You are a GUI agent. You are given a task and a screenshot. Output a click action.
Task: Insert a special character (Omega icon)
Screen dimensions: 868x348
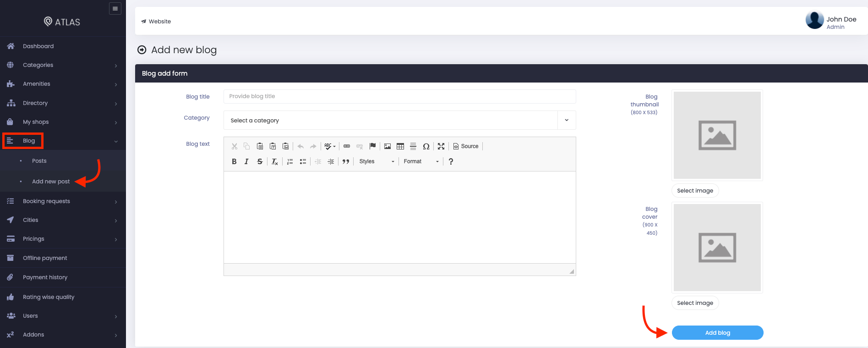coord(426,146)
